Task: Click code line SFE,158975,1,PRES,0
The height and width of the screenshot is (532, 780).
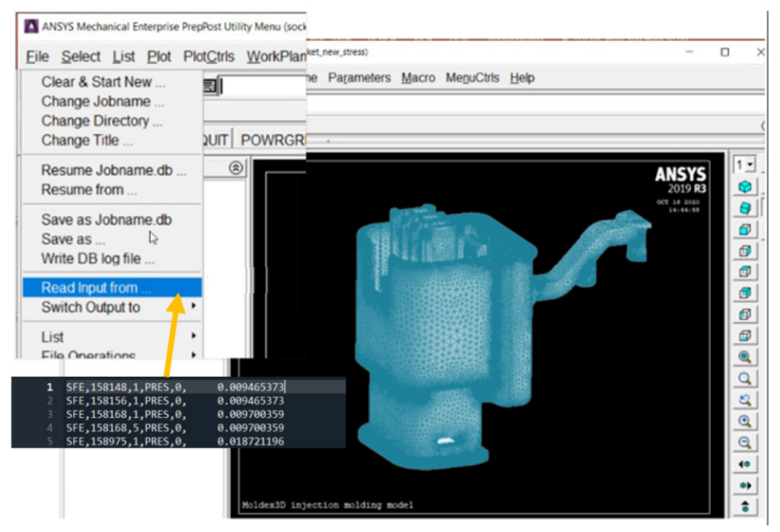Action: click(176, 441)
